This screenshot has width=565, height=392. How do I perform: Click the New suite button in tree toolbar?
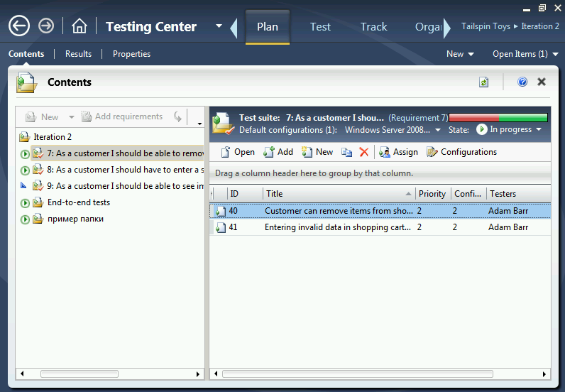(41, 117)
